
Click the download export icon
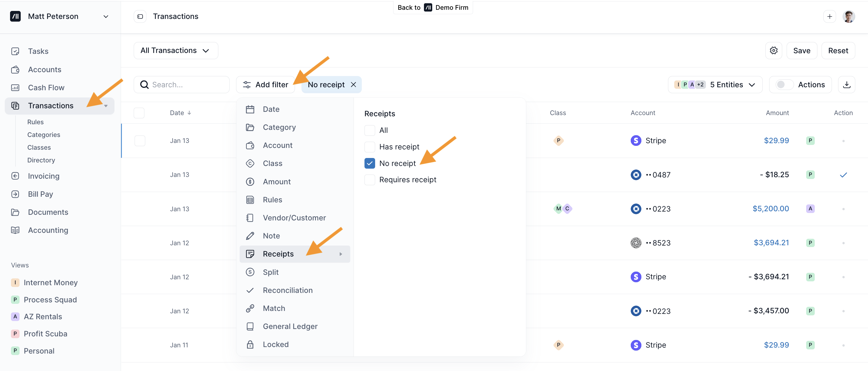(846, 85)
